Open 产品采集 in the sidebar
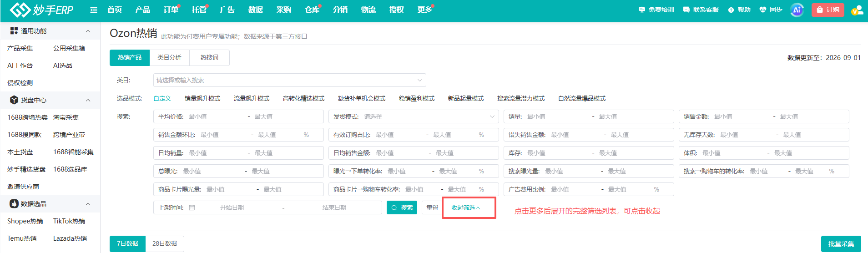 click(x=20, y=48)
